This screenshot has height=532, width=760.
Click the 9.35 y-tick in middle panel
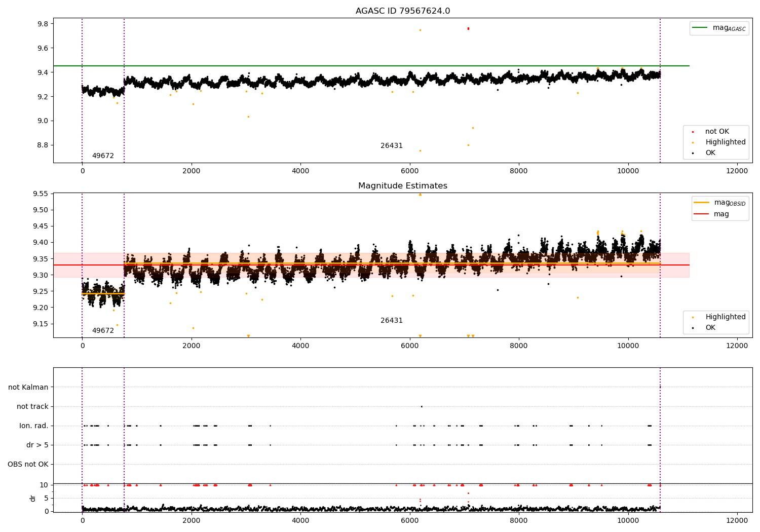(41, 259)
